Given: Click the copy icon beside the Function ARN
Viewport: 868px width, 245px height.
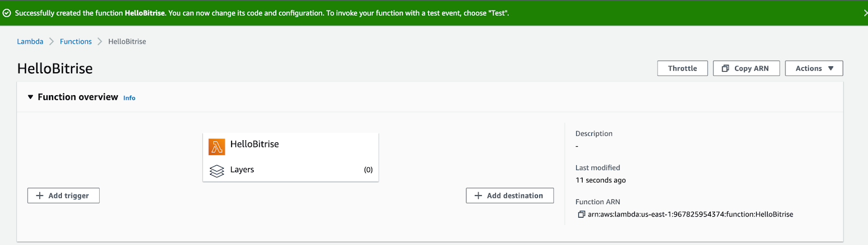Looking at the screenshot, I should (x=582, y=215).
